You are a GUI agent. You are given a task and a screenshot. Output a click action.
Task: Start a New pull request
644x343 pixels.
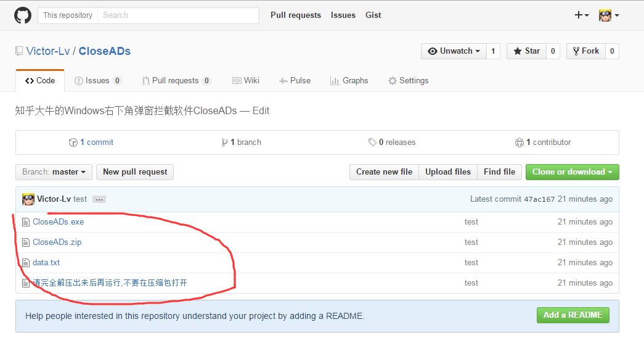click(x=135, y=172)
